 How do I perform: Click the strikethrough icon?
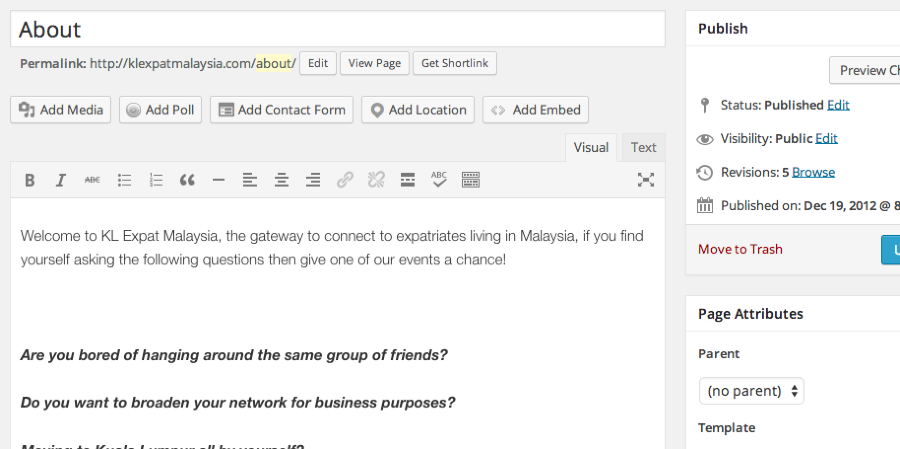[x=92, y=180]
